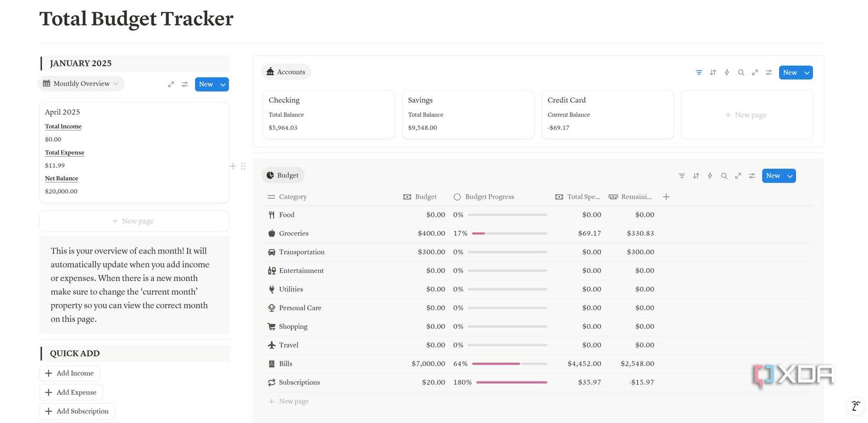Screen dimensions: 868x423
Task: Open view settings icon in Accounts toolbar
Action: [x=769, y=73]
